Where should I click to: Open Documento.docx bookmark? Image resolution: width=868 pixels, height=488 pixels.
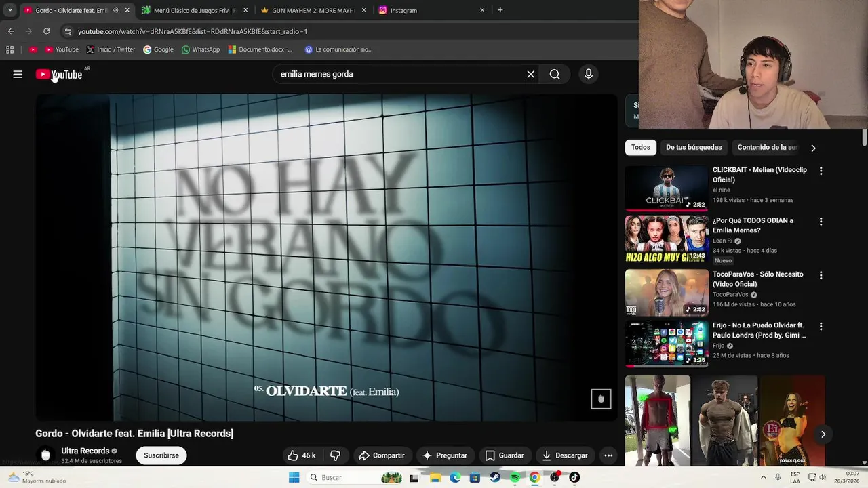coord(260,49)
